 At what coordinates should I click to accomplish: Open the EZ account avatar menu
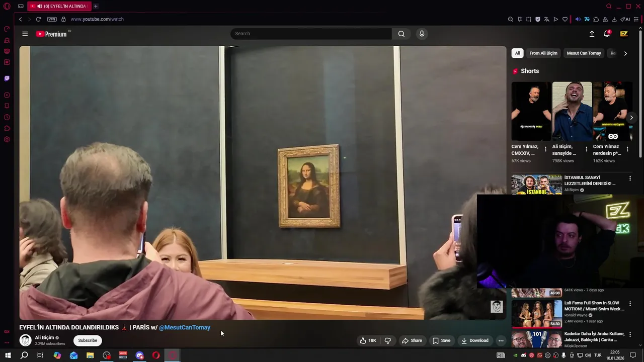coord(624,34)
